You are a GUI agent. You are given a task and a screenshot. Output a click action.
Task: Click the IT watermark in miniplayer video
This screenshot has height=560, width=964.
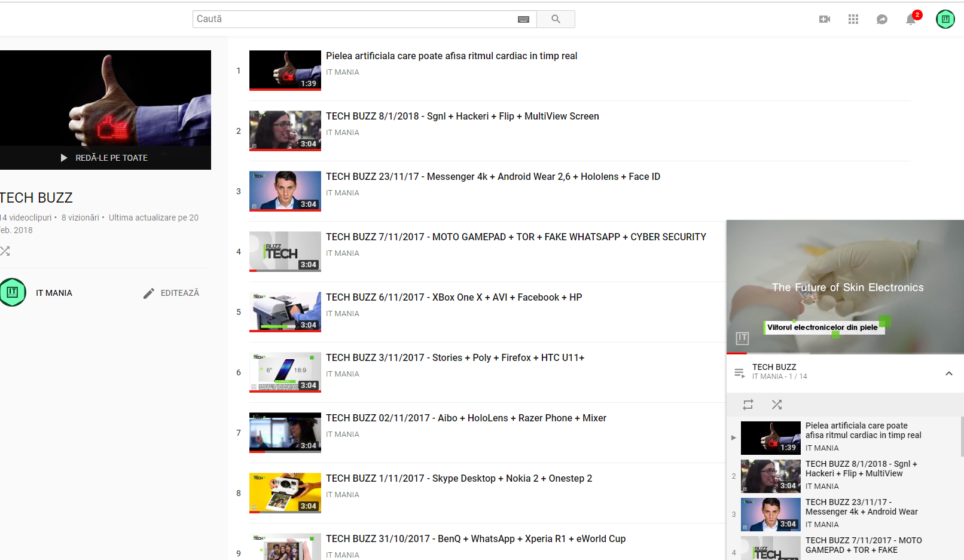tap(742, 338)
